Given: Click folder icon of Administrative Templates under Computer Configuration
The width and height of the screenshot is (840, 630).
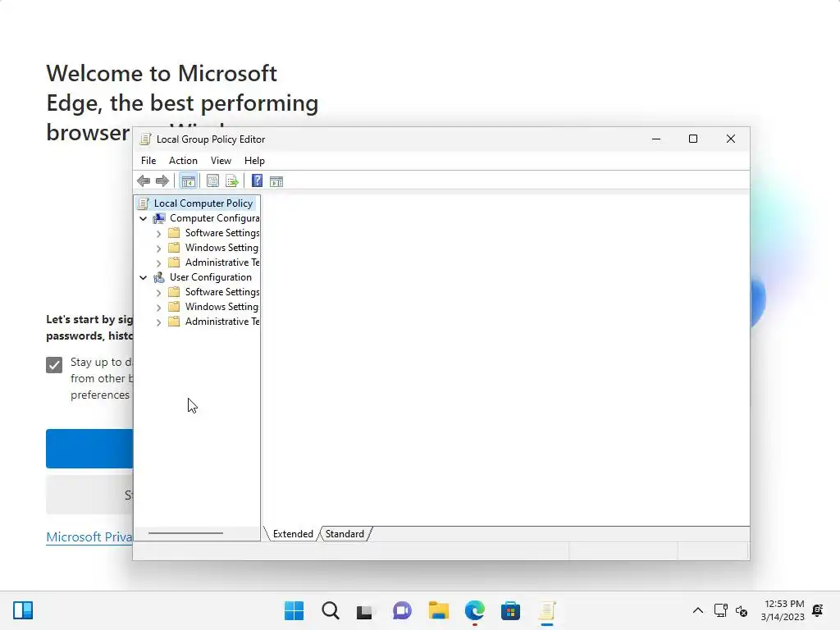Looking at the screenshot, I should click(174, 262).
